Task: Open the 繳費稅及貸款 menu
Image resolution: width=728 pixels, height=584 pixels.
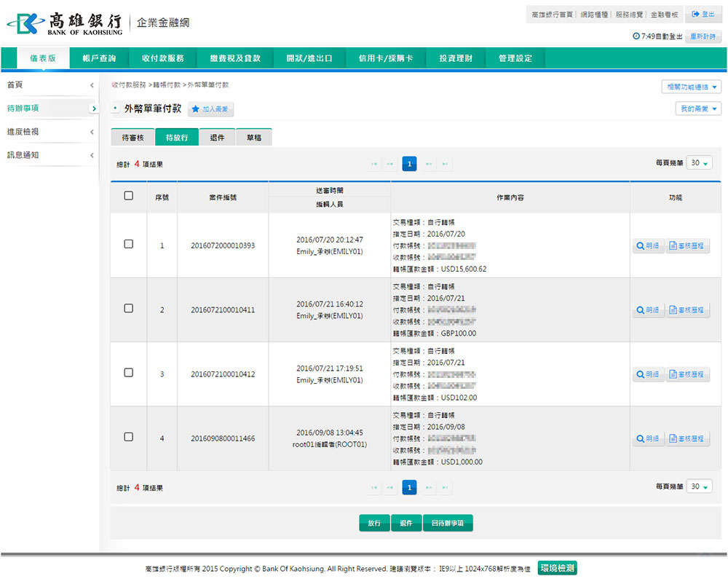Action: [x=235, y=58]
